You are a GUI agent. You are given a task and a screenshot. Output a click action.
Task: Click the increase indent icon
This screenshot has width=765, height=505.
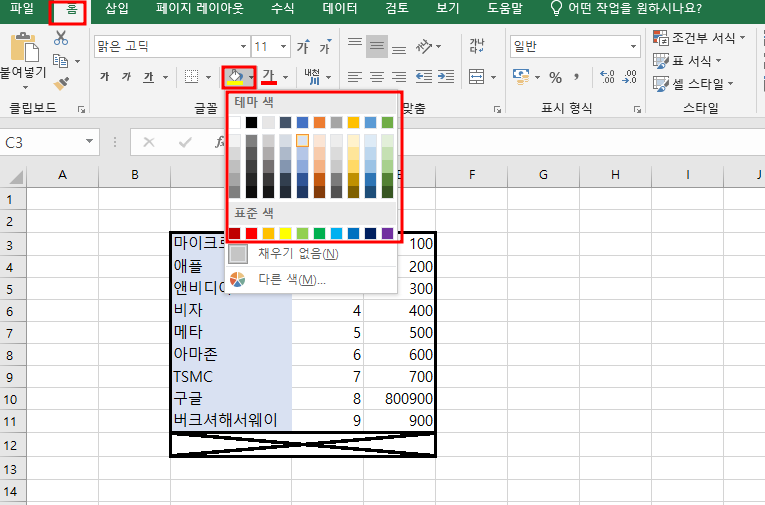[x=445, y=77]
